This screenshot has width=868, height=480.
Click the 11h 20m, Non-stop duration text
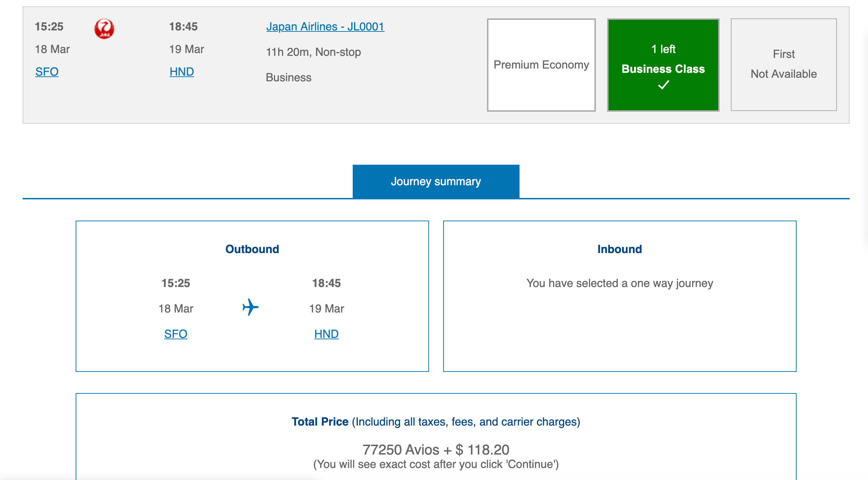313,52
